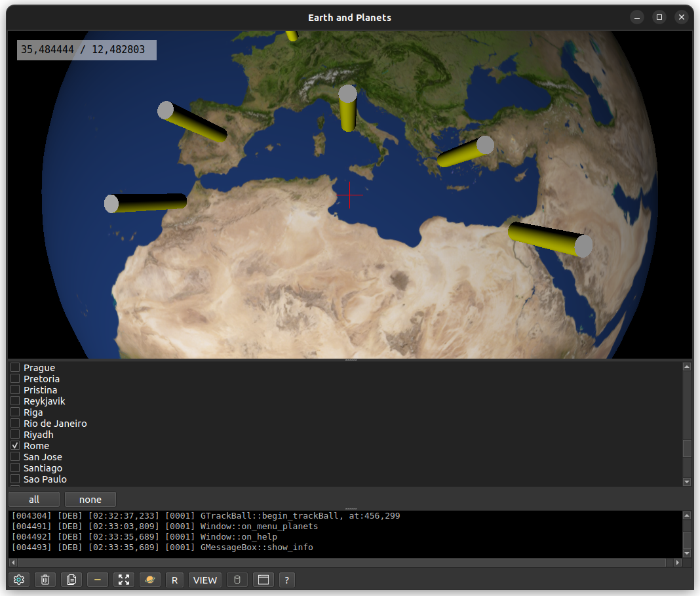Click the trash can icon in toolbar
Screen dimensions: 700x596
click(45, 580)
